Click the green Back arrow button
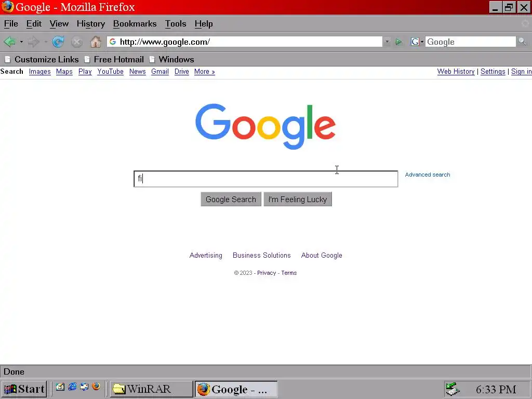532x399 pixels. tap(9, 42)
